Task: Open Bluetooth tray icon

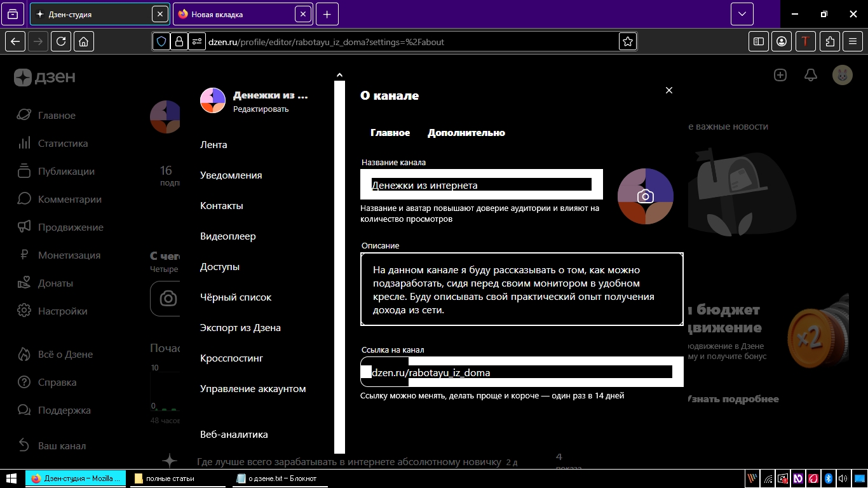Action: tap(828, 478)
